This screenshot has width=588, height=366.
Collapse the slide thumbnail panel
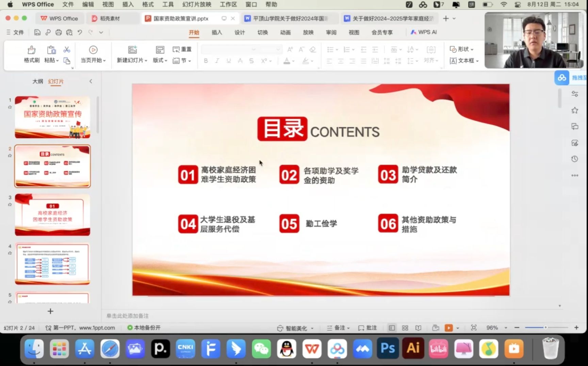pyautogui.click(x=91, y=81)
